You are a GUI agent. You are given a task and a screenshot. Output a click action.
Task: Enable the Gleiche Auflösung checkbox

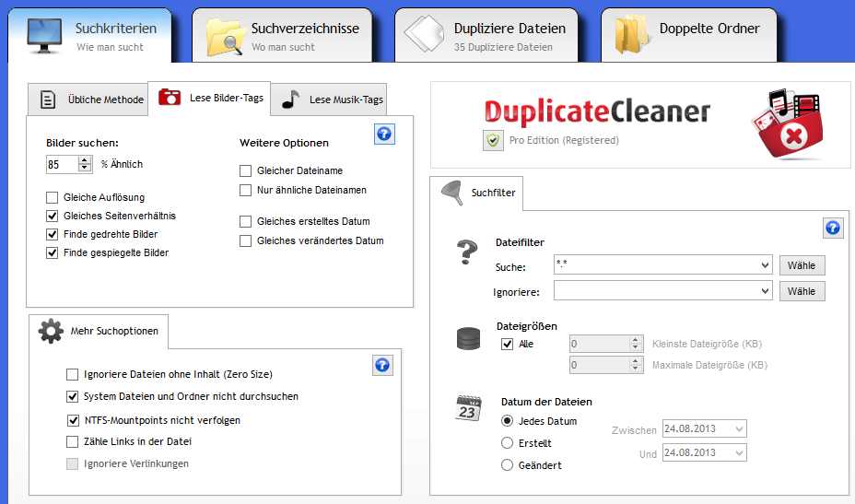click(x=53, y=197)
